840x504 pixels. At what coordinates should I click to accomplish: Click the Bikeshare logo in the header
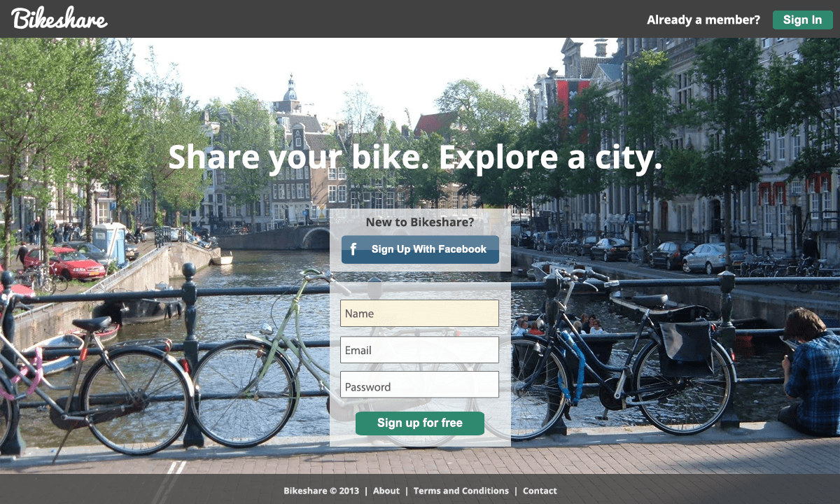click(x=59, y=19)
